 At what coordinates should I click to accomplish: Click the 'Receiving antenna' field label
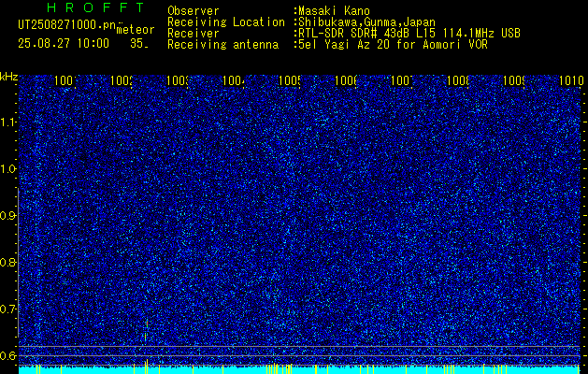[x=223, y=45]
